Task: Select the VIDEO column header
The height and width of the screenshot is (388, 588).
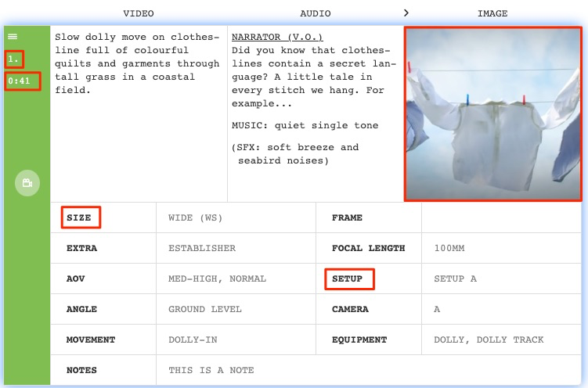Action: click(x=139, y=13)
